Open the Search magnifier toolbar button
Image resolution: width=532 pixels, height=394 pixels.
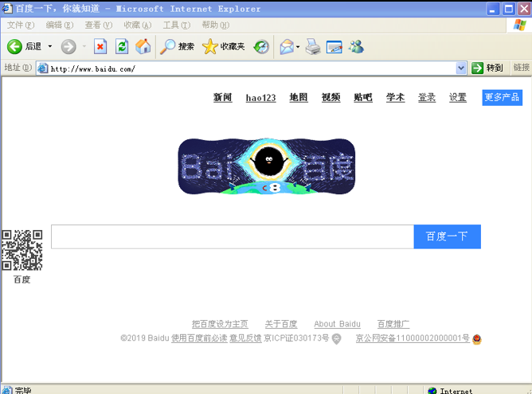point(177,46)
